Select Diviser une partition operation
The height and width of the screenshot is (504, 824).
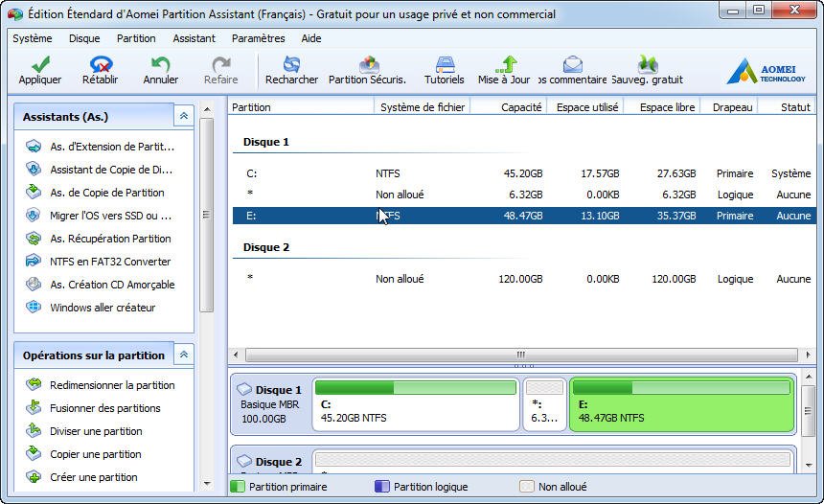click(84, 431)
